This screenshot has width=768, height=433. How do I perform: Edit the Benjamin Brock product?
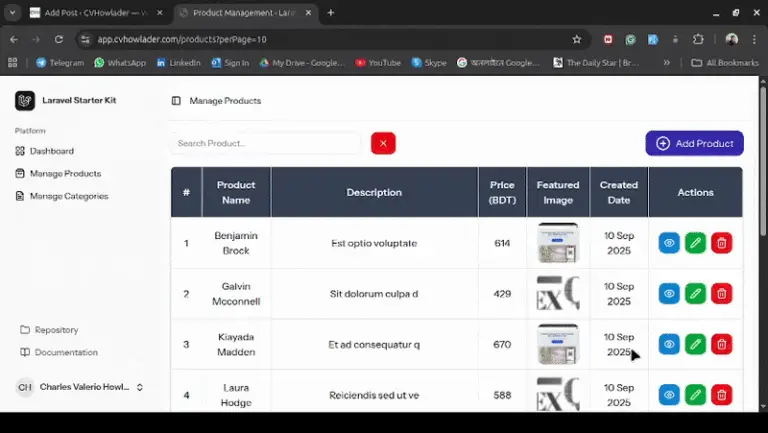click(695, 243)
